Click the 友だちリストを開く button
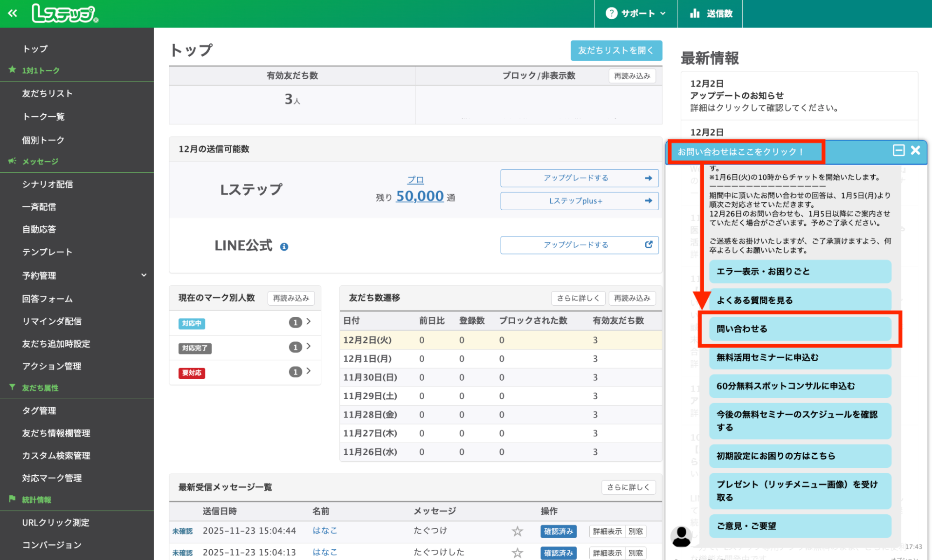Screen dimensions: 932x560 615,50
